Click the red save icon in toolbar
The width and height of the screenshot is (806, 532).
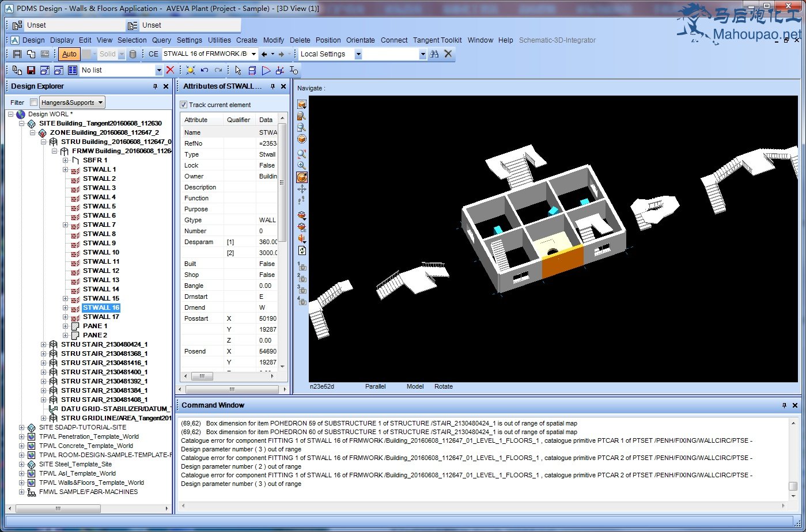[x=31, y=70]
